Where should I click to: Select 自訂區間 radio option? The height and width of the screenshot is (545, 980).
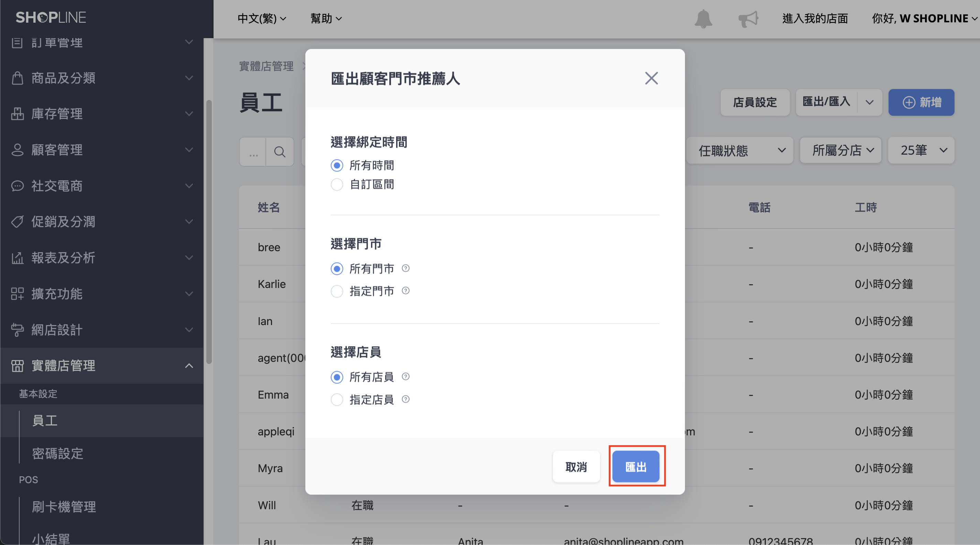coord(337,185)
